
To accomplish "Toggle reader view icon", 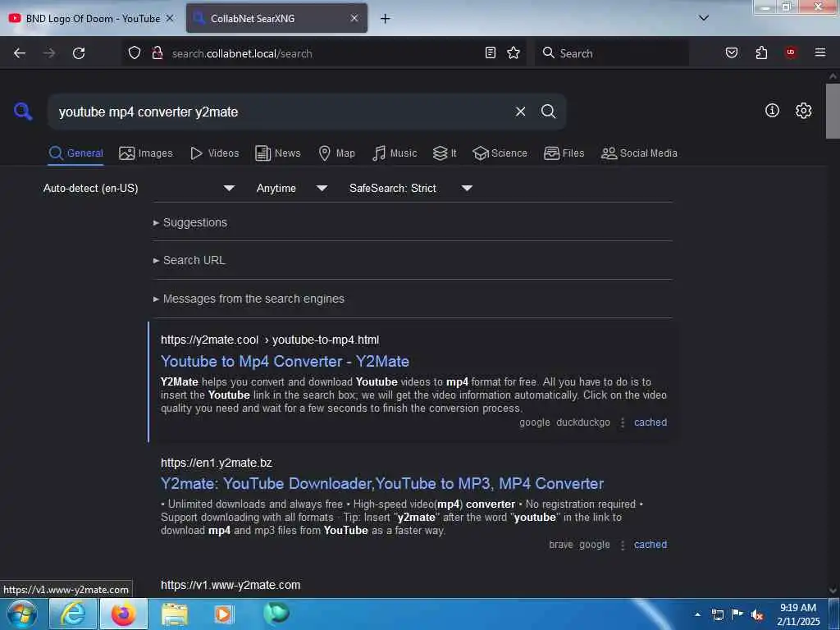I will point(491,52).
